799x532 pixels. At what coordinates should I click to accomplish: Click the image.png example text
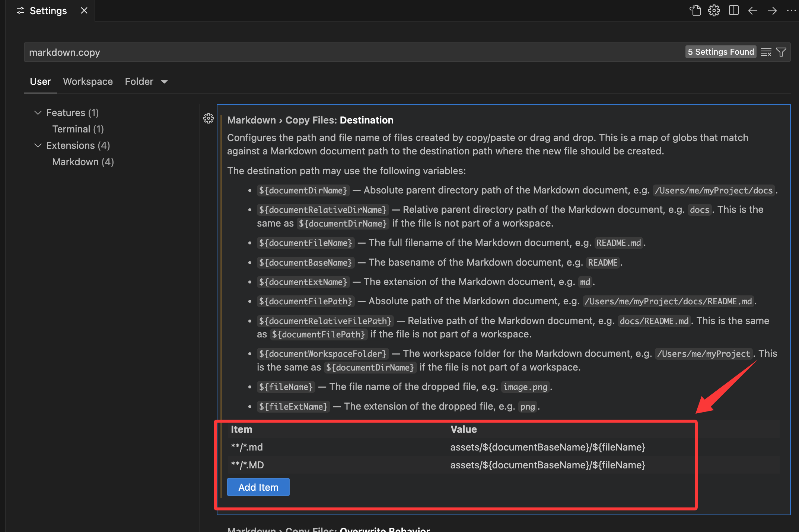pos(525,387)
